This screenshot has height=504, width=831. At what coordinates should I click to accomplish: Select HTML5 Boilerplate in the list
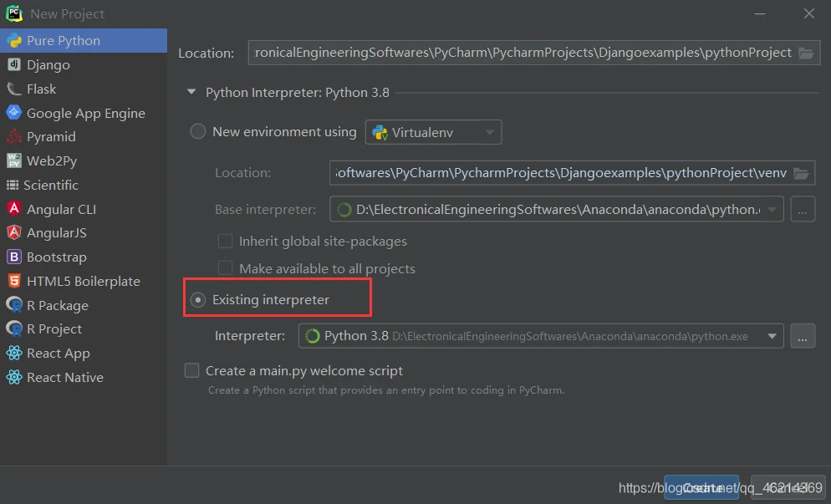coord(84,281)
